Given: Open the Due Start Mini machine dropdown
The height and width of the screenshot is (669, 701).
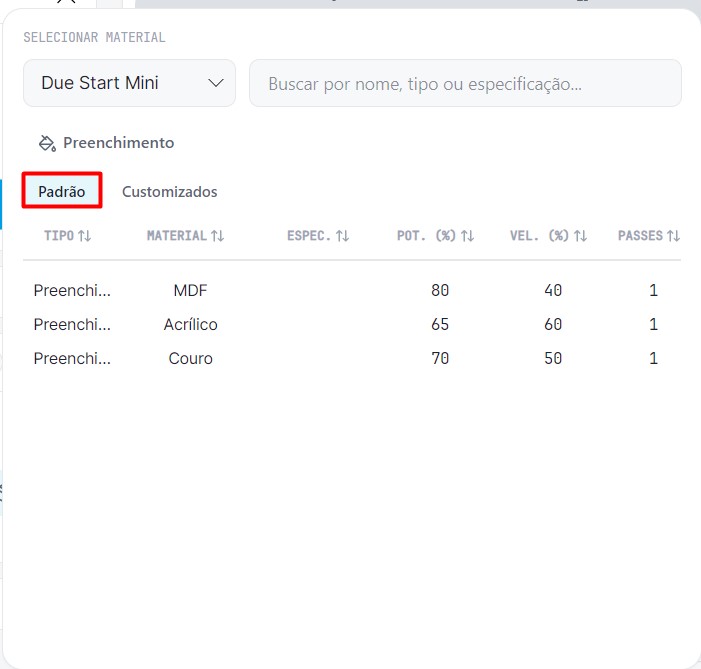Looking at the screenshot, I should 129,83.
